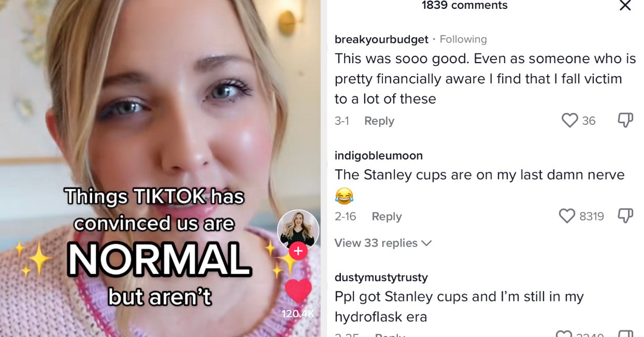Screen dimensions: 644x337
Task: Dislike breakyourbudget's comment with thumbs-down
Action: 625,121
